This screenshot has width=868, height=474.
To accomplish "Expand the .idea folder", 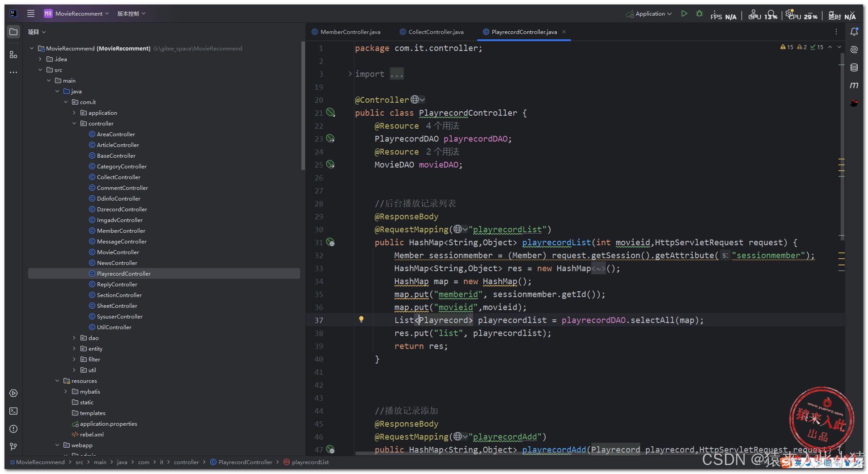I will click(40, 59).
